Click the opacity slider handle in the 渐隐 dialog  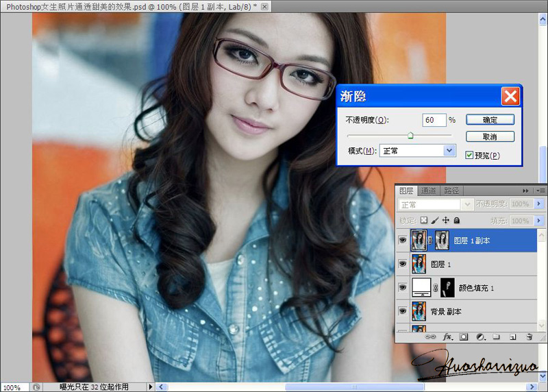pos(410,135)
